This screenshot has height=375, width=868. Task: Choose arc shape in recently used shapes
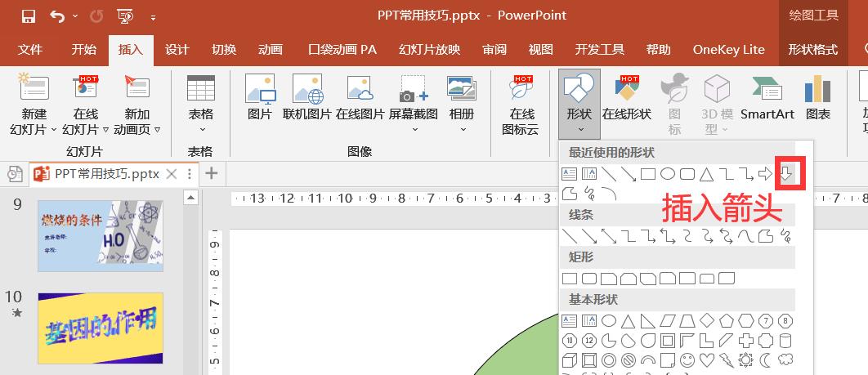click(609, 194)
